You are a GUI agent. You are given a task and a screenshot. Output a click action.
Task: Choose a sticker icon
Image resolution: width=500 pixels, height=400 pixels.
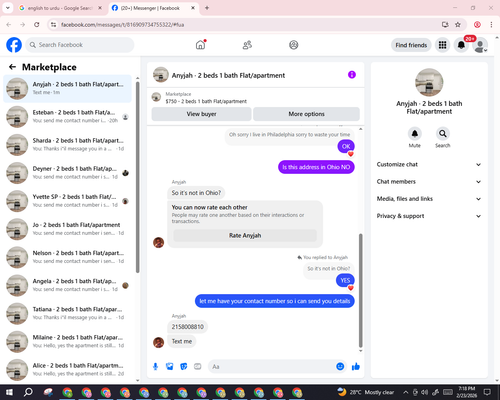(x=184, y=367)
